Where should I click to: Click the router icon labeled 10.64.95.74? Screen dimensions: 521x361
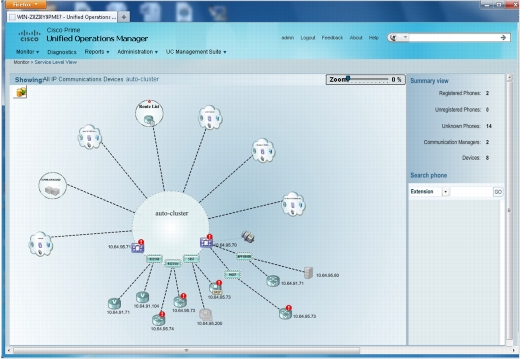(158, 319)
